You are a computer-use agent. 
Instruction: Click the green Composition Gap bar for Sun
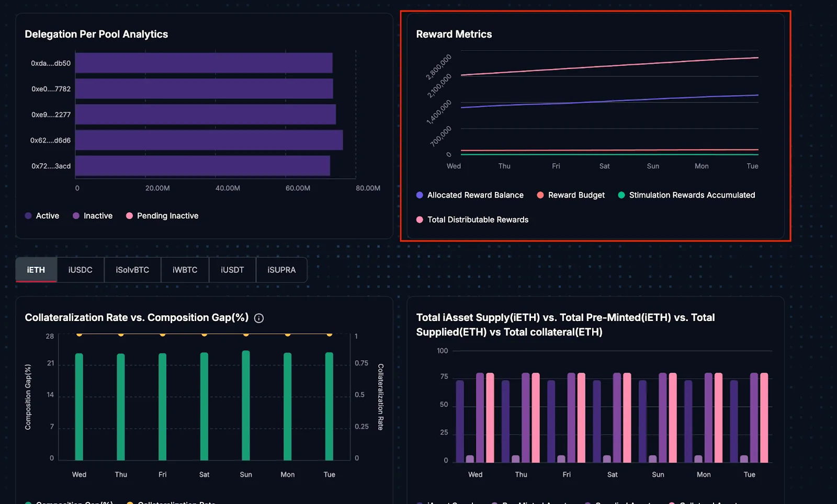(x=246, y=405)
